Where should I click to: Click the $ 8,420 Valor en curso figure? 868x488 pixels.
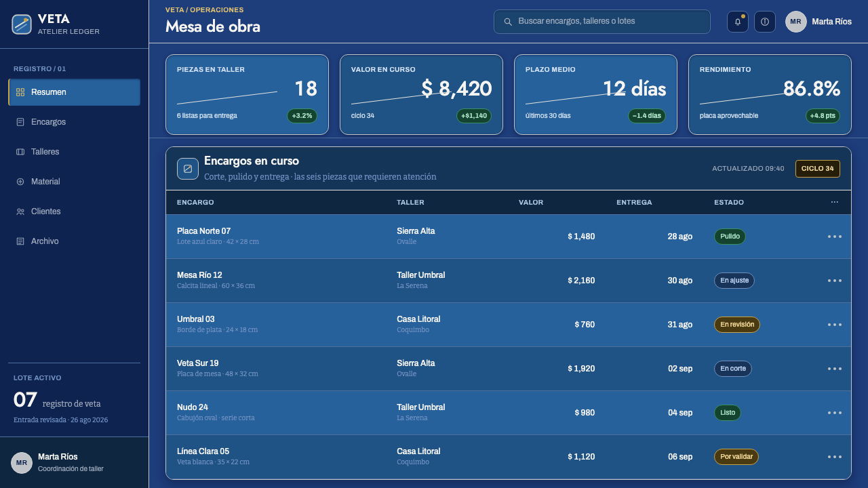(x=456, y=89)
